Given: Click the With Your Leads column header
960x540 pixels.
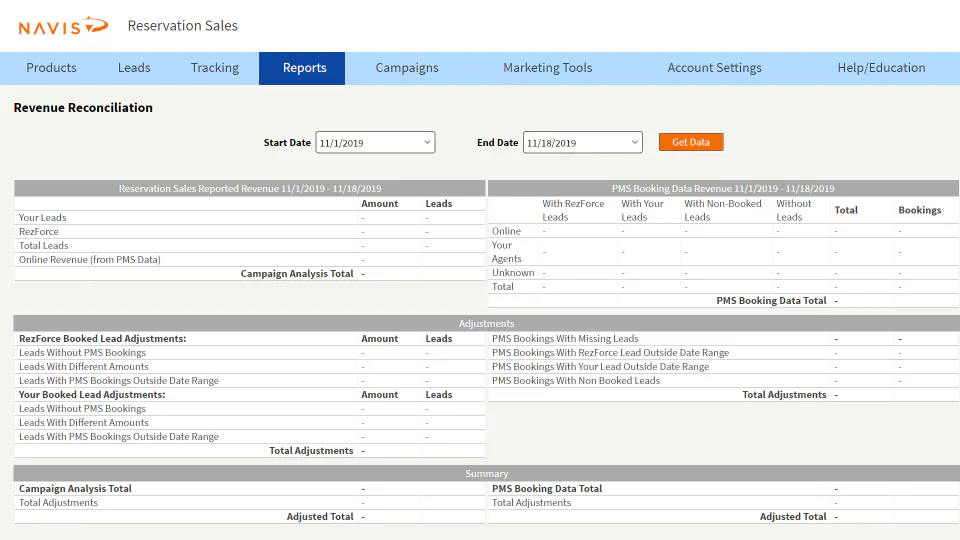Looking at the screenshot, I should [642, 210].
